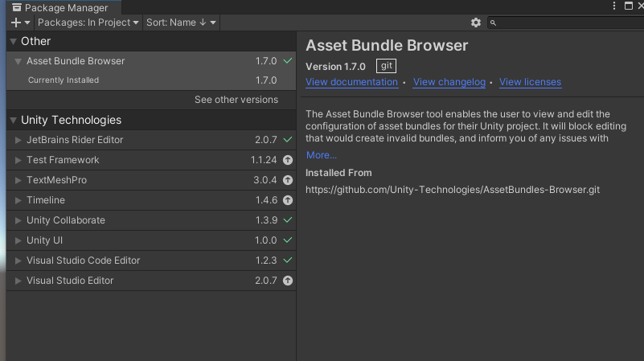
Task: Collapse the Other group
Action: click(x=13, y=41)
